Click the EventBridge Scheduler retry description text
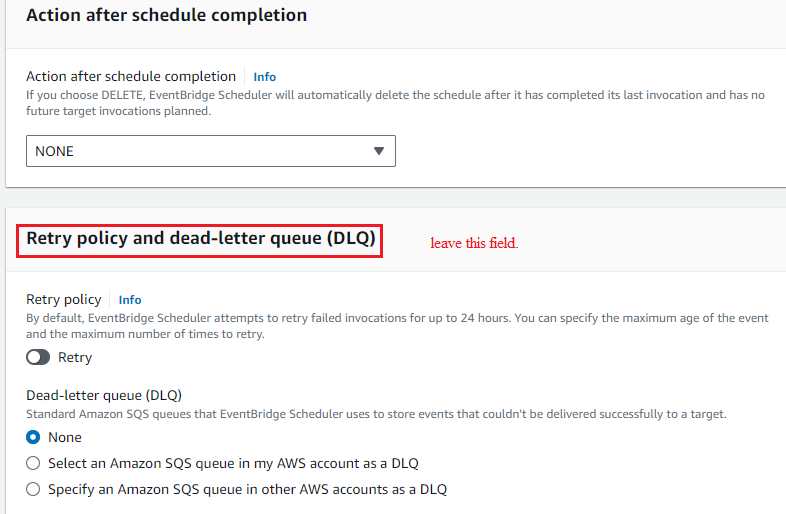The width and height of the screenshot is (786, 514). [x=397, y=326]
